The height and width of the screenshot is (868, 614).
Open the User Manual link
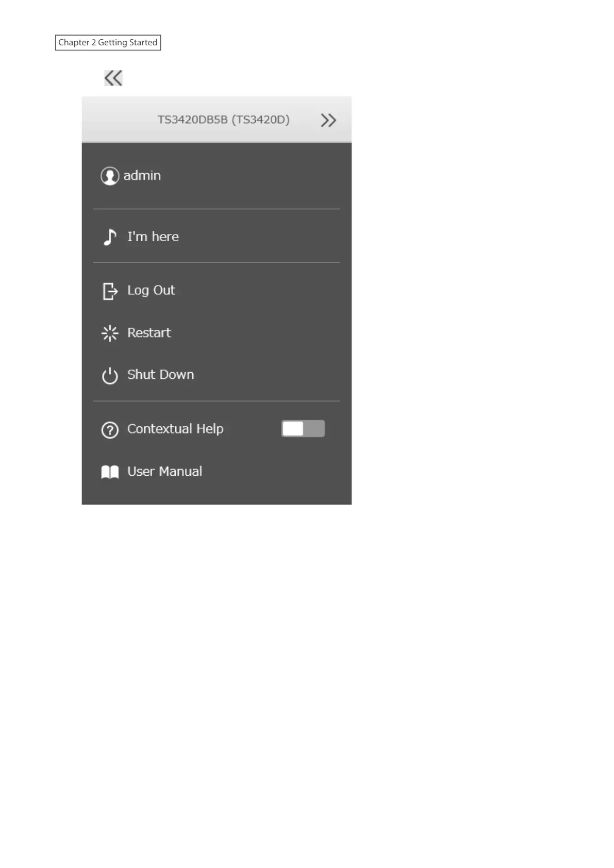pyautogui.click(x=217, y=472)
